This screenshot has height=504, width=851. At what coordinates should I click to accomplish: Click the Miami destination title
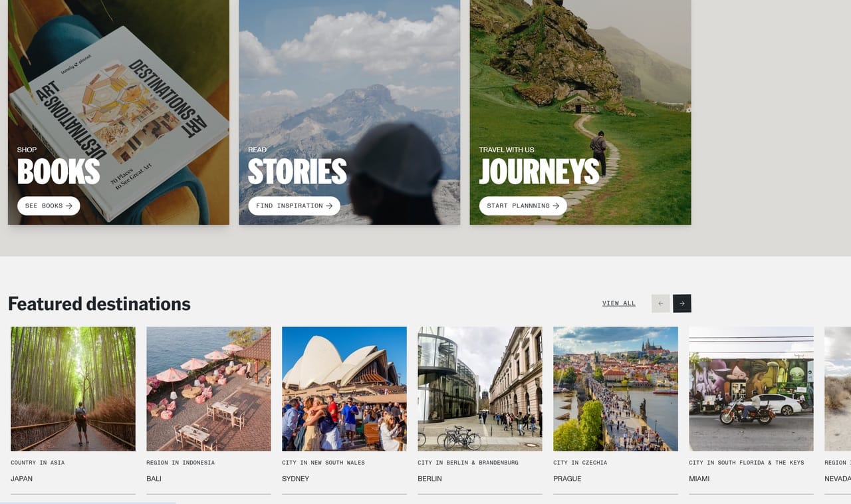[699, 479]
